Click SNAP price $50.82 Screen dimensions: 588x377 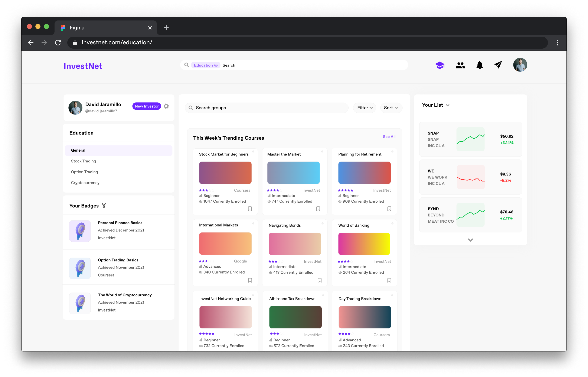507,136
